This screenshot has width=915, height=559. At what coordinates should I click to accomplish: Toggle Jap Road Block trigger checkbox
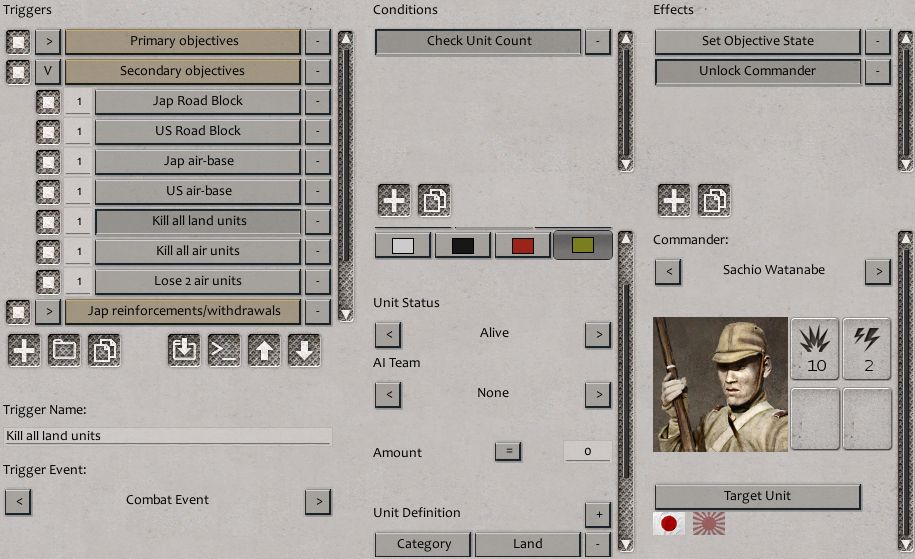point(48,102)
